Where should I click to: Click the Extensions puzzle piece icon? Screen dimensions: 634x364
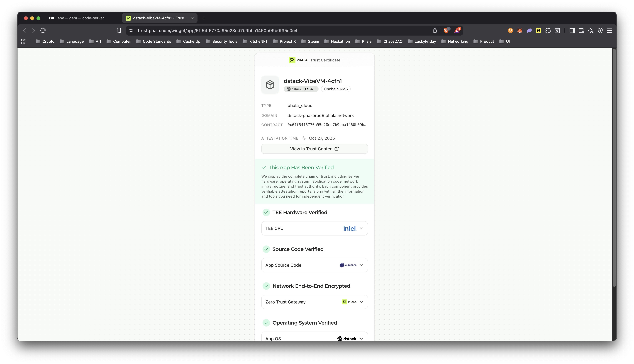548,31
